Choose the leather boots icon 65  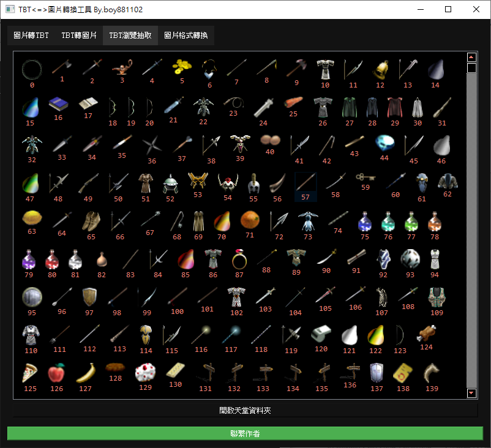[x=91, y=221]
